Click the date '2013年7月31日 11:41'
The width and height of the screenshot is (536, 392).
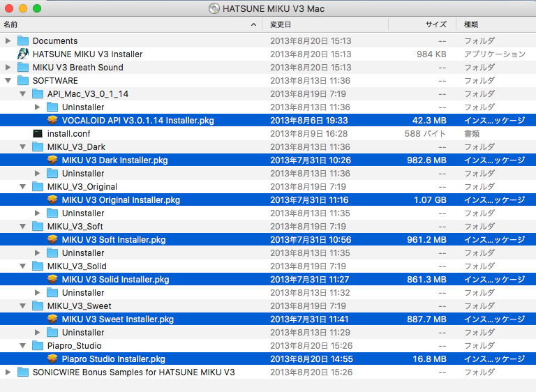(x=309, y=319)
